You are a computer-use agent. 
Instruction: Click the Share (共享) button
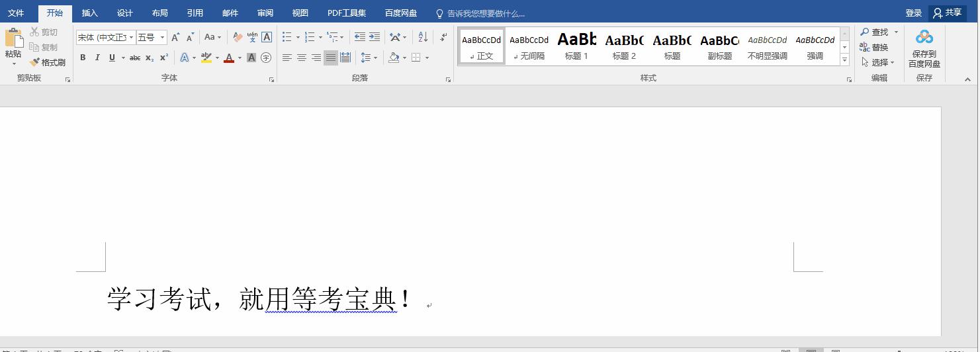click(948, 13)
